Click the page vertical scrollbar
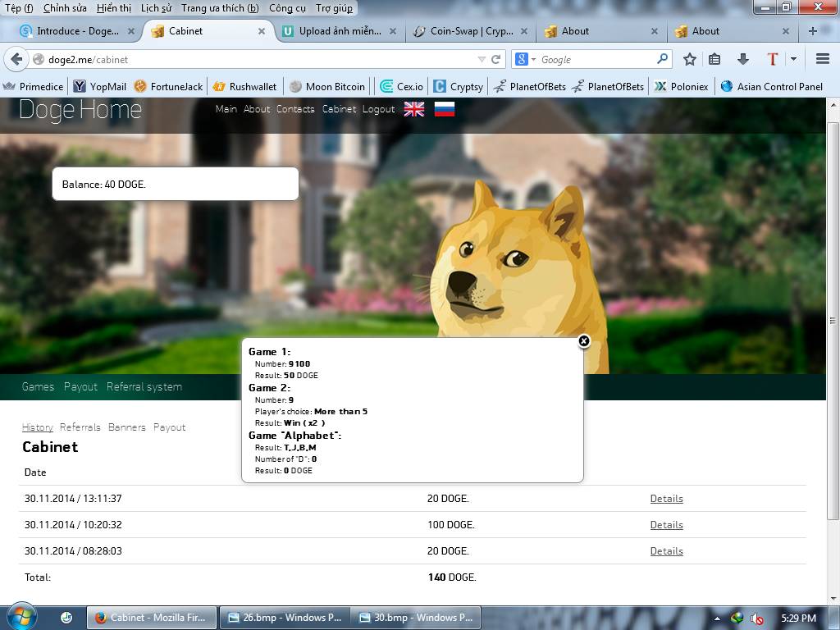The image size is (840, 630). (x=833, y=321)
